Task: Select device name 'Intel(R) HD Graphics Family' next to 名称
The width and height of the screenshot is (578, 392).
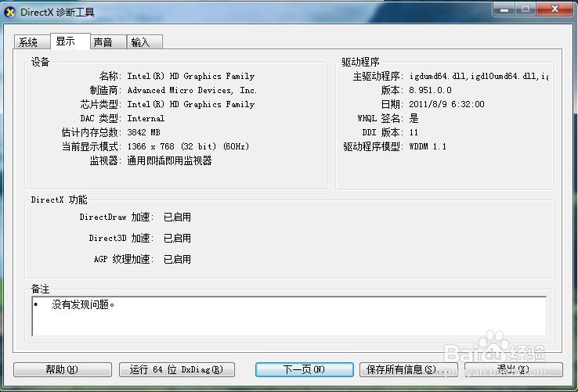Action: tap(191, 76)
